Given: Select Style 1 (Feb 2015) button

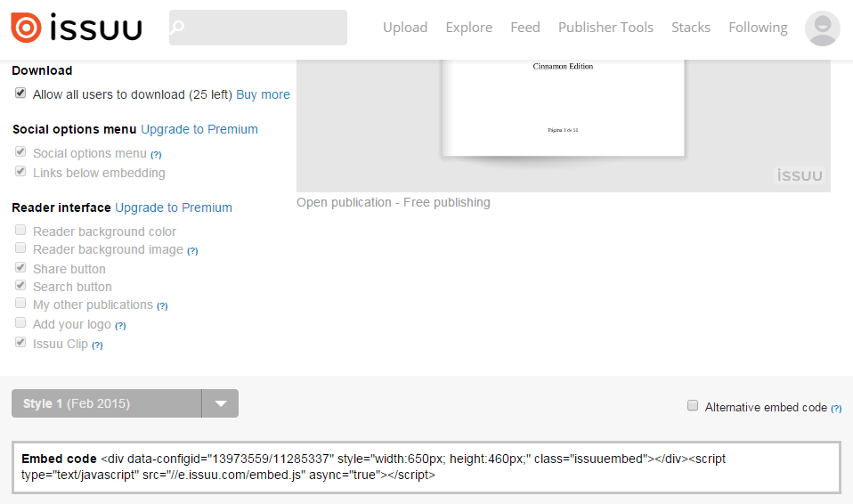Looking at the screenshot, I should point(107,403).
